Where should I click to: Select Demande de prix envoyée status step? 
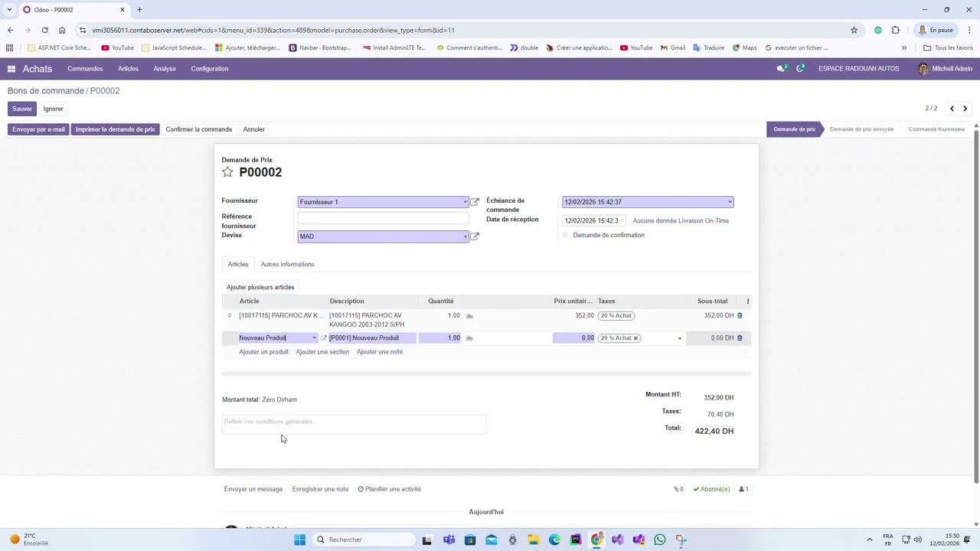click(x=861, y=129)
